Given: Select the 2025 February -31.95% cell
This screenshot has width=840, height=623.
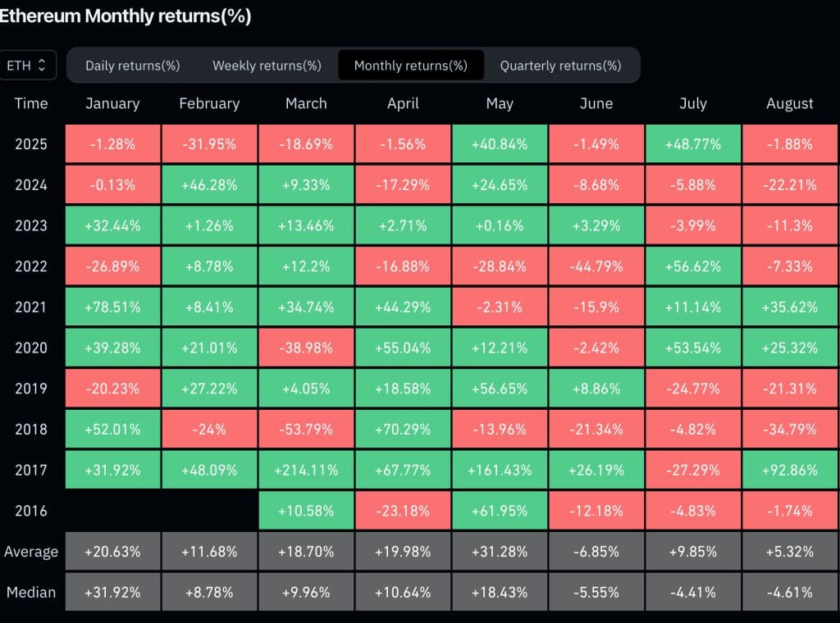Looking at the screenshot, I should (x=209, y=143).
